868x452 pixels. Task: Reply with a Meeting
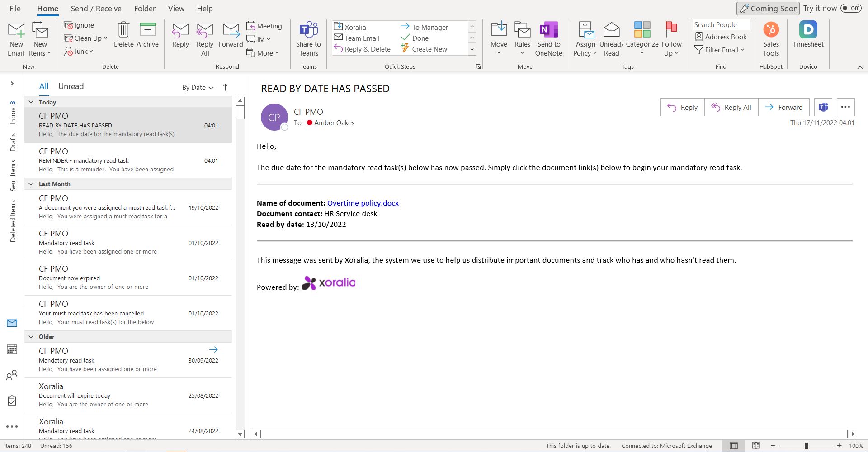[264, 26]
